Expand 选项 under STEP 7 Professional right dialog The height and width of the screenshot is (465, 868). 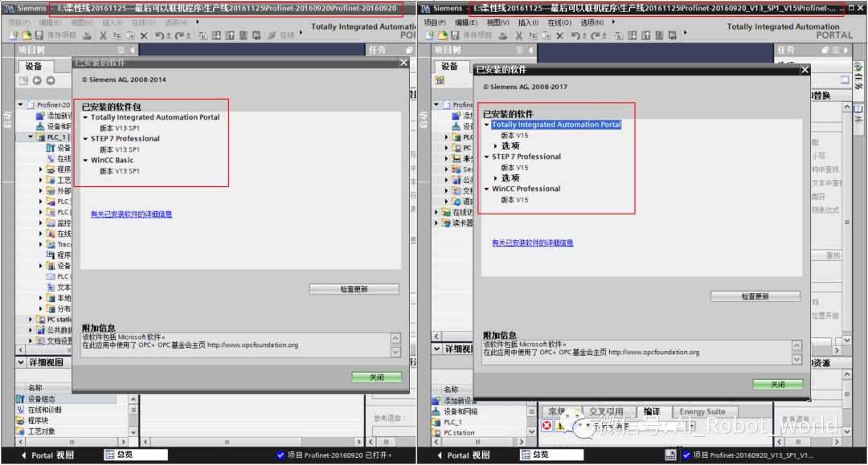pos(495,178)
